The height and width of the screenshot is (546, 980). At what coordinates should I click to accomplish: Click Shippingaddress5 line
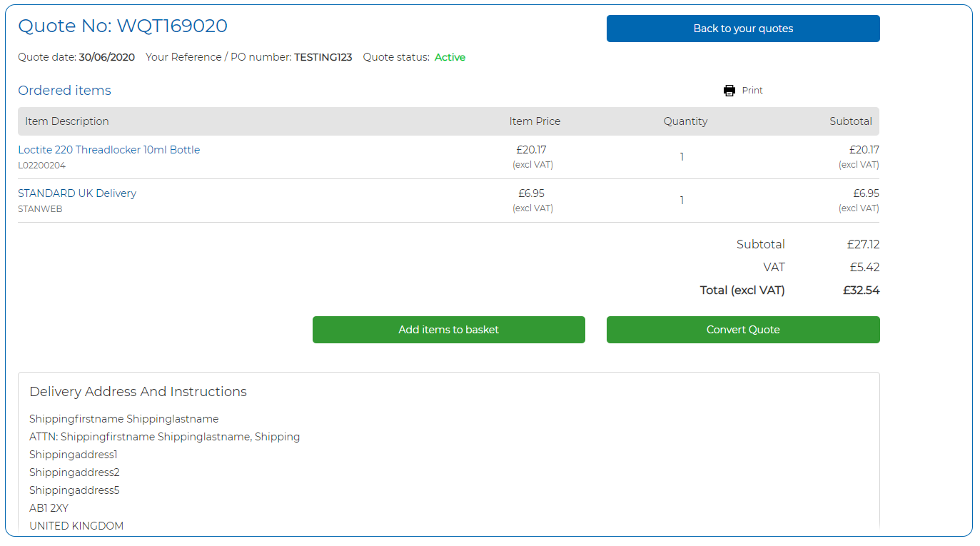[74, 490]
